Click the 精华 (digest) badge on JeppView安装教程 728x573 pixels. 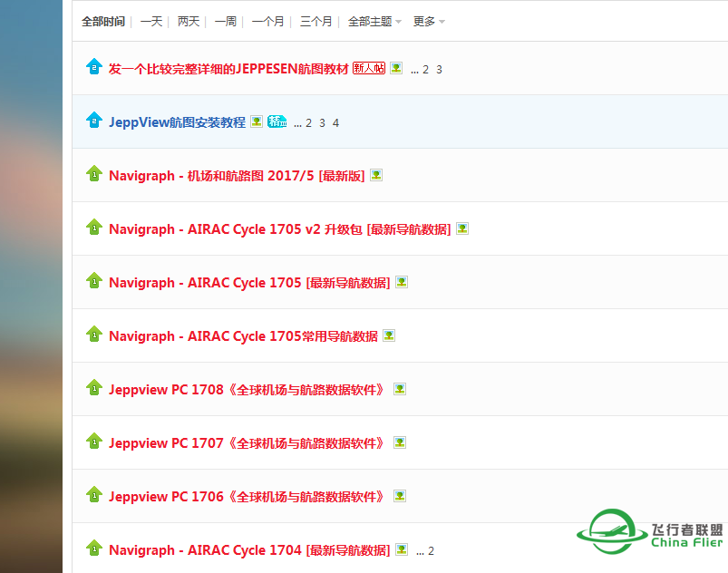(x=277, y=121)
